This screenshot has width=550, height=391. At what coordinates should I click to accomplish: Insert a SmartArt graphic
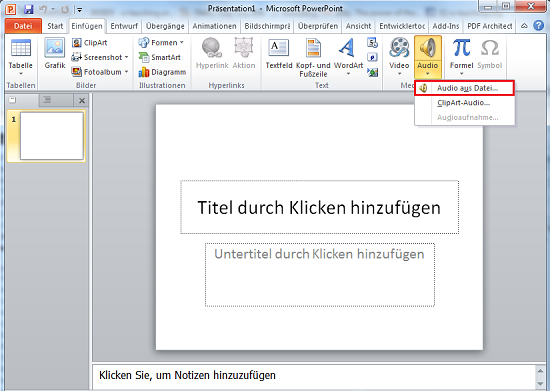click(160, 57)
